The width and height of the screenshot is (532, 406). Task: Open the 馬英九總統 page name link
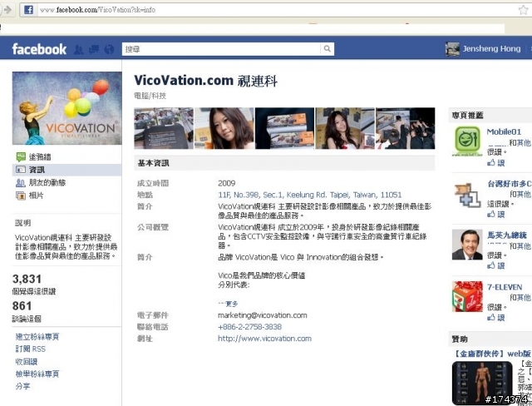tap(507, 235)
